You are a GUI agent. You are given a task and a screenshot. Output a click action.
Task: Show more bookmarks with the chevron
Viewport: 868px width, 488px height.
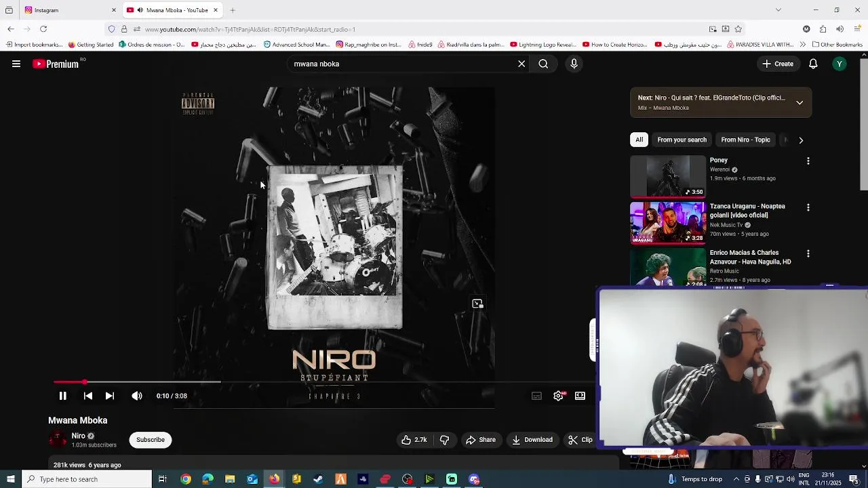803,45
